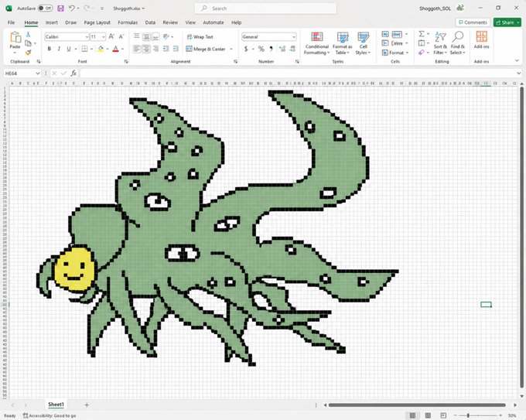Open Accessibility: Good to go status
Screen dimensions: 526x420
pos(50,415)
